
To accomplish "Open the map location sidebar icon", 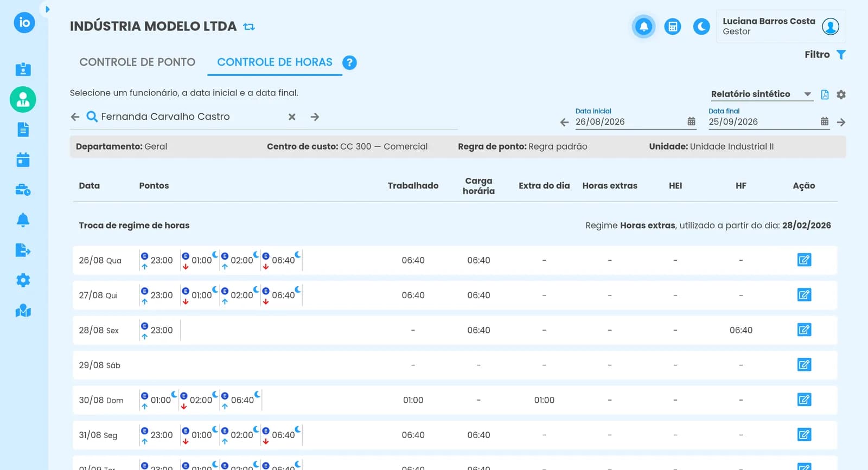I will 23,311.
